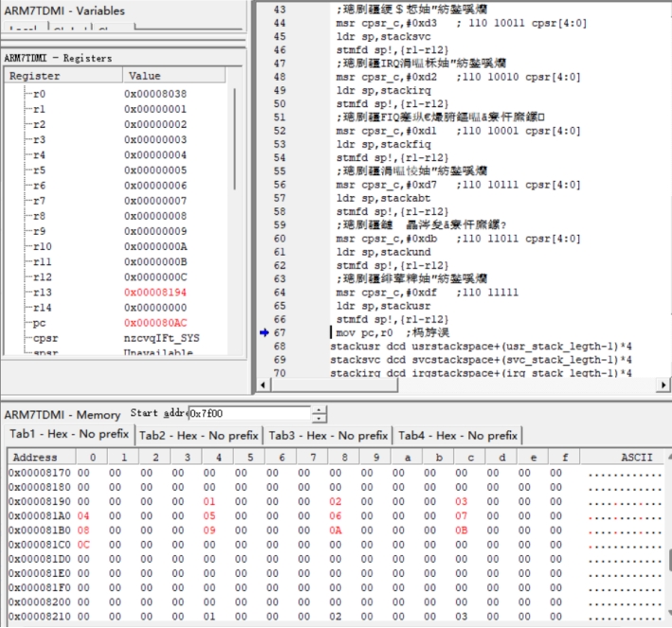The image size is (672, 628).
Task: Click line 68 stackusr dcd definition
Action: coord(481,346)
